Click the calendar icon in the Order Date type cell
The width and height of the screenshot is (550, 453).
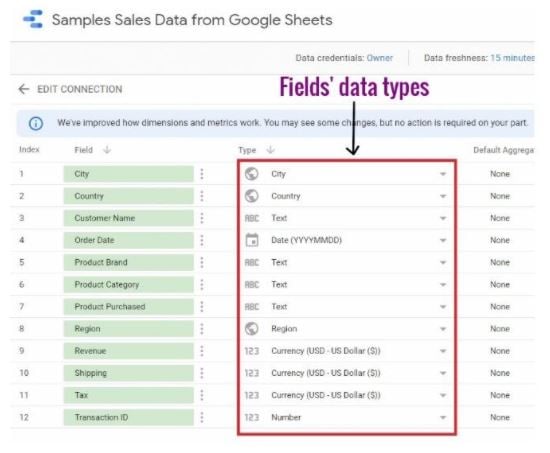(251, 240)
